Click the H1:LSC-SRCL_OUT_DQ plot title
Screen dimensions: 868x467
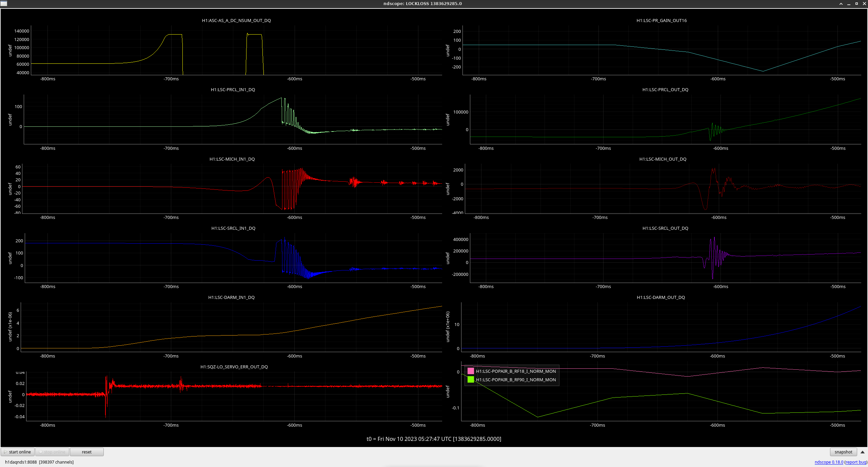coord(665,228)
